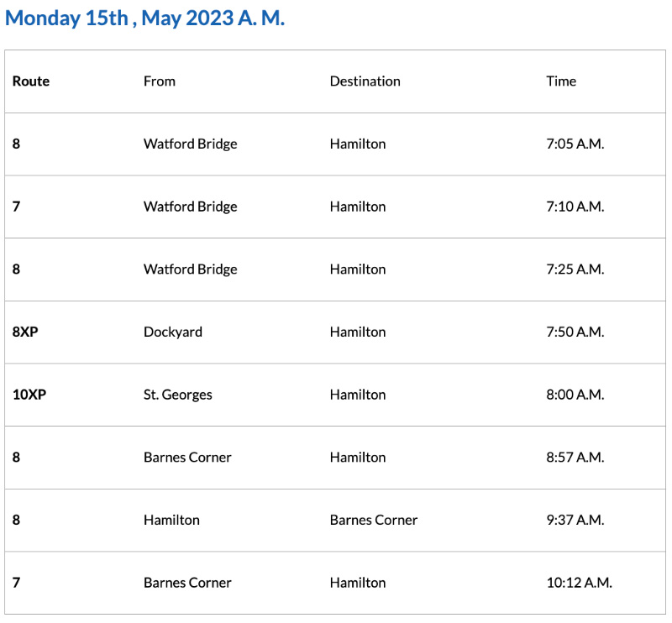Select the Route column header
This screenshot has width=672, height=623.
(31, 81)
